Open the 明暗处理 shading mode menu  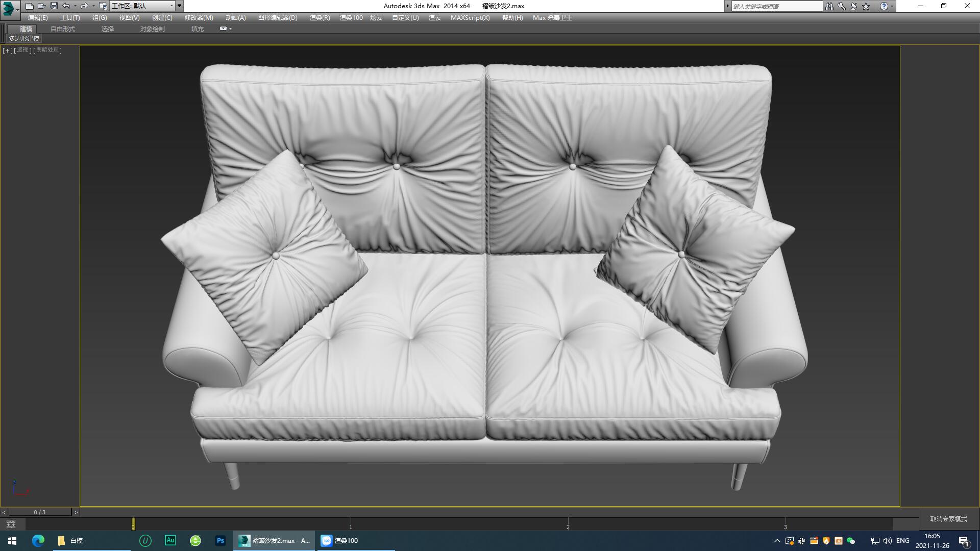point(48,51)
